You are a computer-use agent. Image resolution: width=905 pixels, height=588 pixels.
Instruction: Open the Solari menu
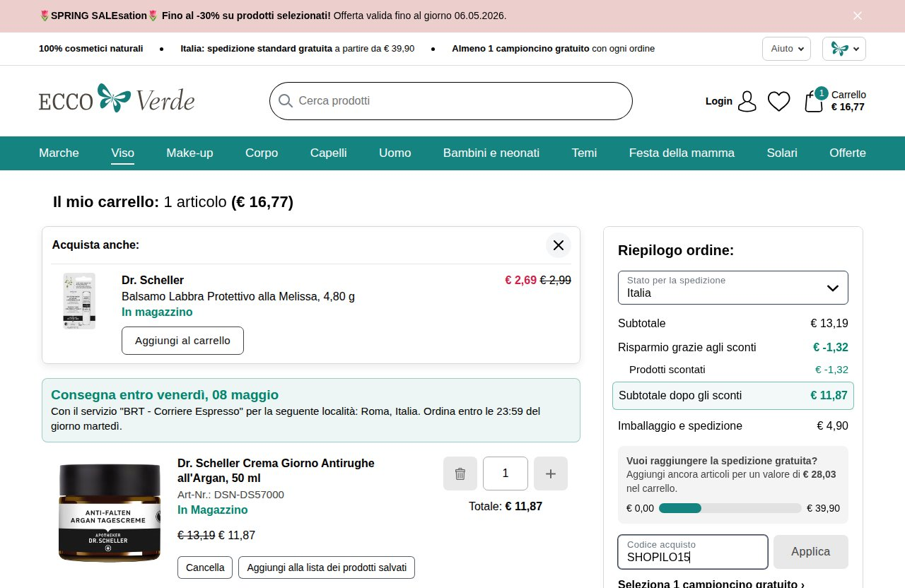click(782, 153)
